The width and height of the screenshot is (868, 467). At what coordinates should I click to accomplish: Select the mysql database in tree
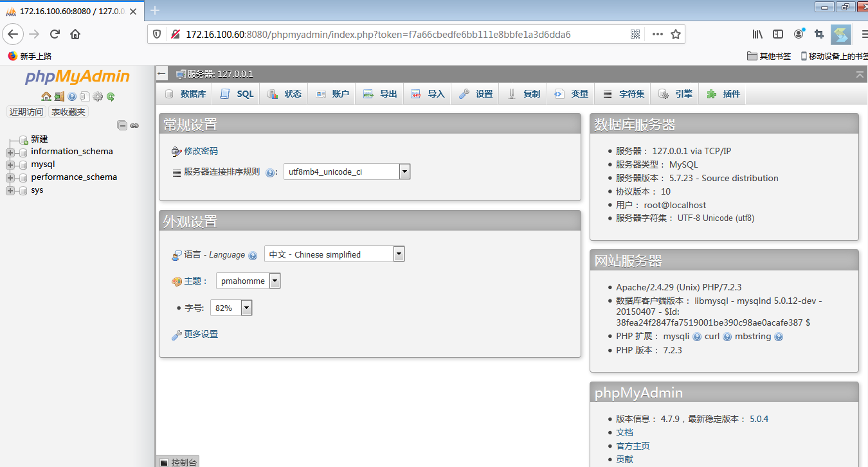(43, 164)
